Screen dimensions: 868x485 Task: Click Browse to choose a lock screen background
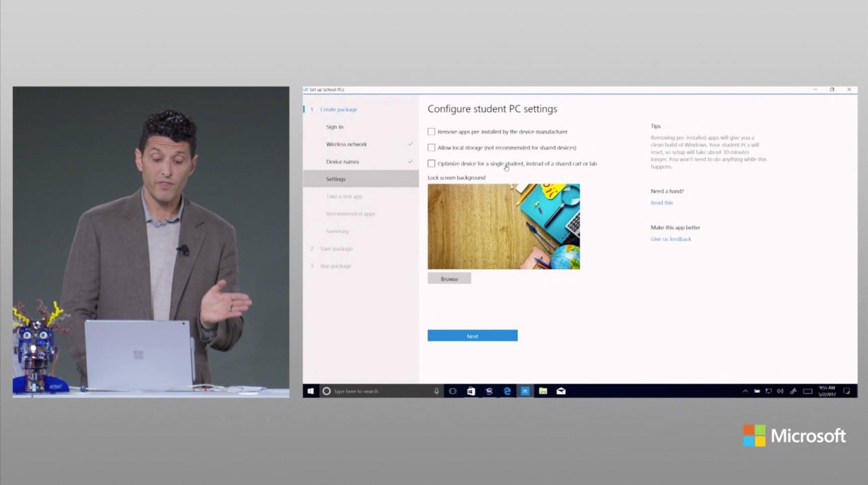449,279
